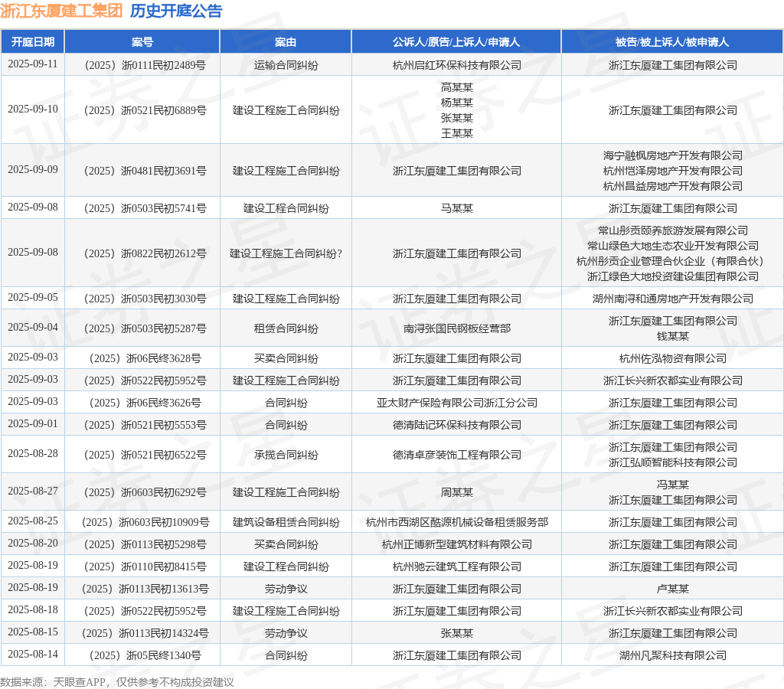Click defendant 常山绿色大地生态农业开发有限公司
This screenshot has height=689, width=784.
click(673, 246)
